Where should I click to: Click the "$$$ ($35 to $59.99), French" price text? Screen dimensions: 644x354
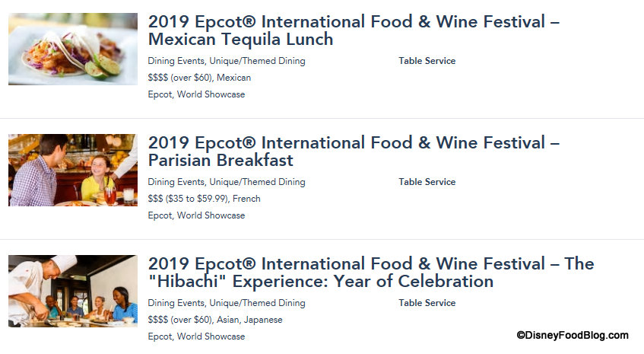(204, 199)
